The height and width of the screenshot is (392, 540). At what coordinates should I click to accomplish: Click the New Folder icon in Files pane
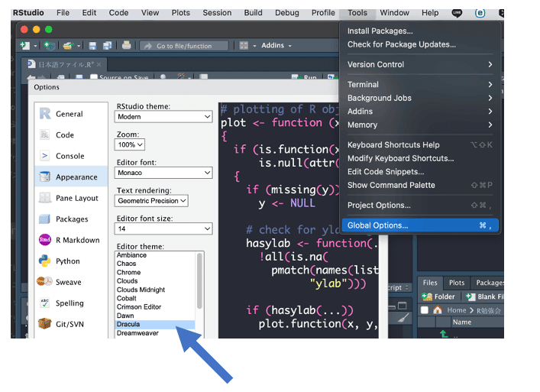click(427, 296)
